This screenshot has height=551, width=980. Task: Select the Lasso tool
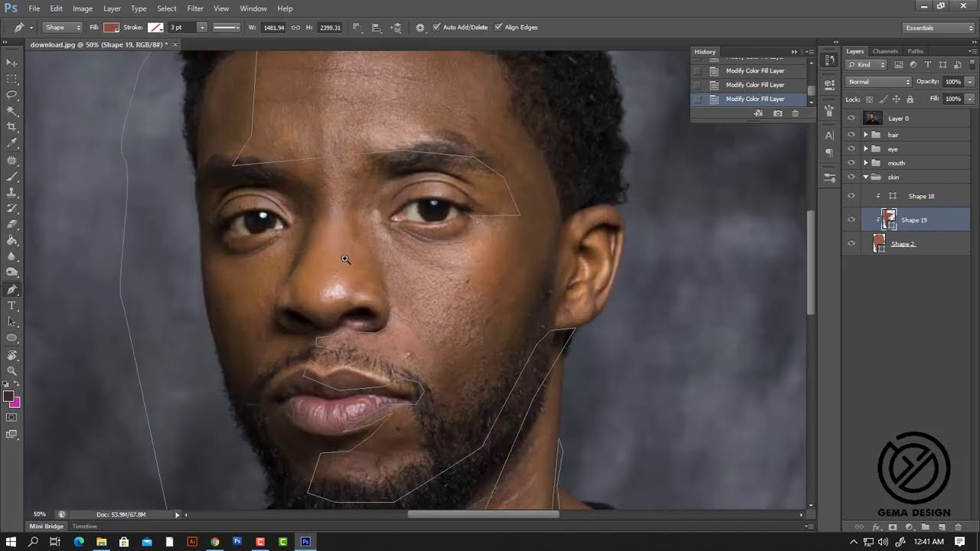pos(11,95)
